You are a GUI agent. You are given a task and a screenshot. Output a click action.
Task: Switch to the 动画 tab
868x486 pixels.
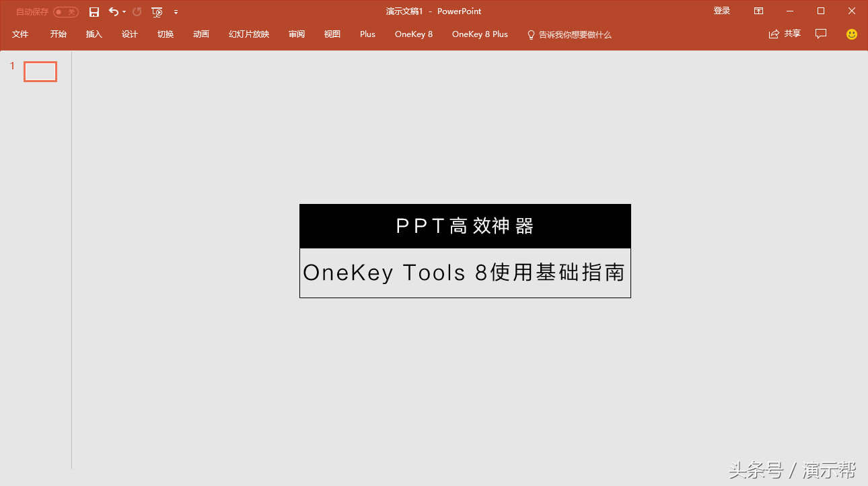201,34
